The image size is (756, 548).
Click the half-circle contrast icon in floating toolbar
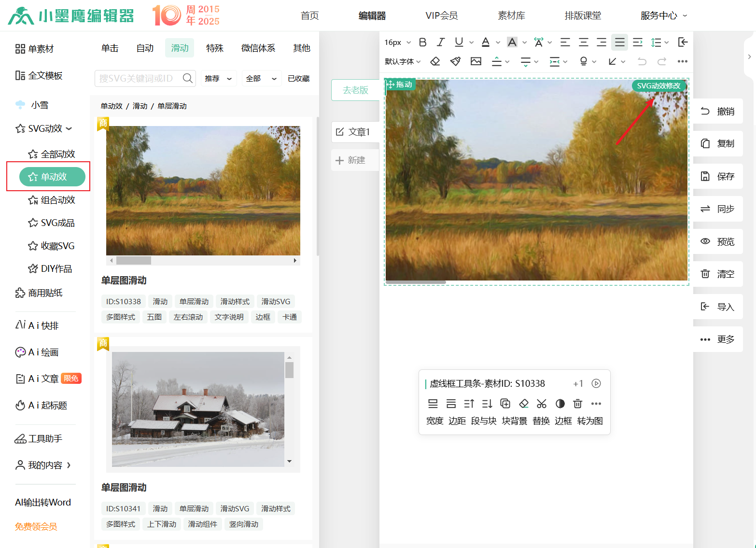point(560,404)
